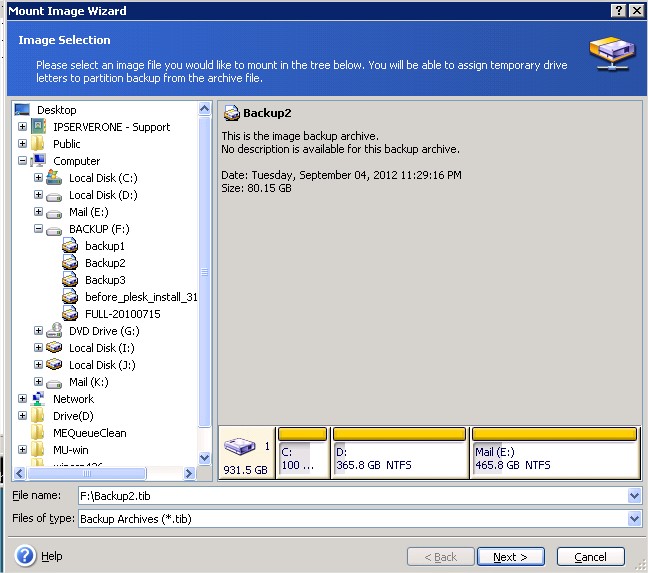Select Backup3 in the folder tree
Screen dimensions: 648x573
coord(105,280)
